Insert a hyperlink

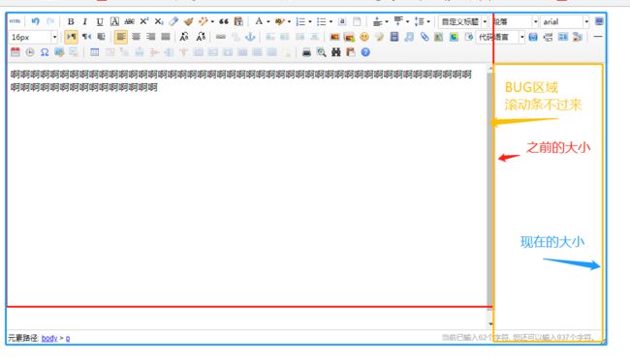pyautogui.click(x=221, y=37)
